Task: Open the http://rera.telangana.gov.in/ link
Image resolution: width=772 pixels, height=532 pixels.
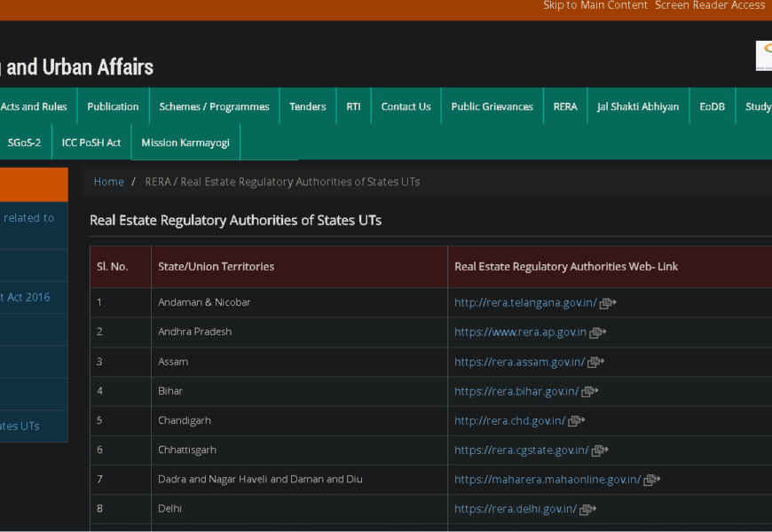Action: coord(525,302)
